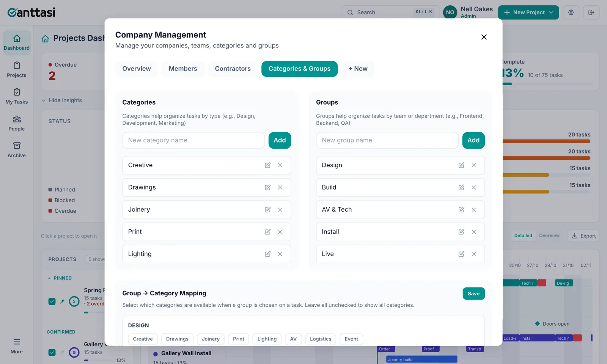Switch to the Contractors tab
Image resolution: width=607 pixels, height=364 pixels.
[x=233, y=69]
